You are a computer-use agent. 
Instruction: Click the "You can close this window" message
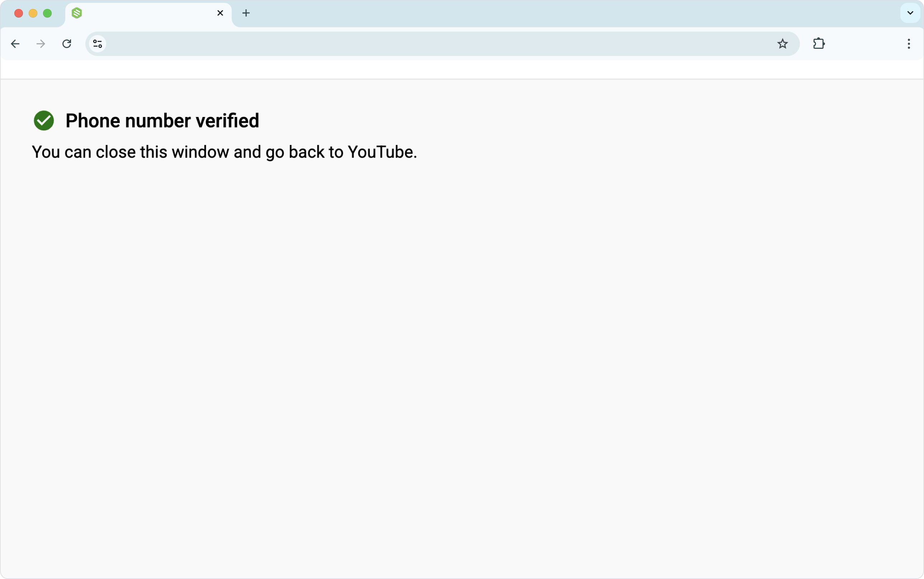coord(224,152)
